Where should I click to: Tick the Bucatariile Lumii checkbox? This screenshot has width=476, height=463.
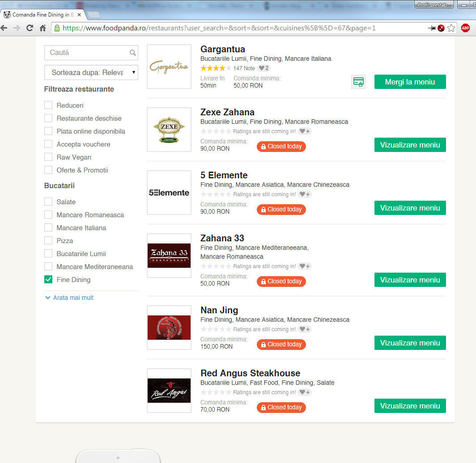[x=48, y=254]
